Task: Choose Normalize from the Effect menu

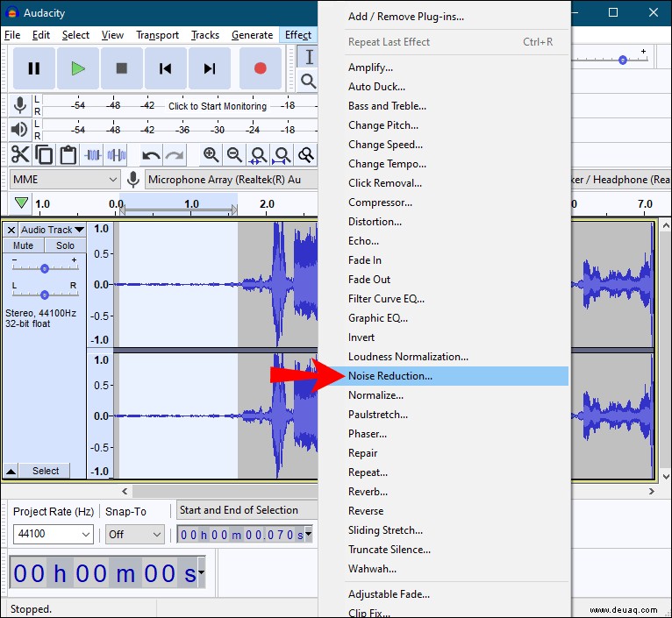Action: 456,395
